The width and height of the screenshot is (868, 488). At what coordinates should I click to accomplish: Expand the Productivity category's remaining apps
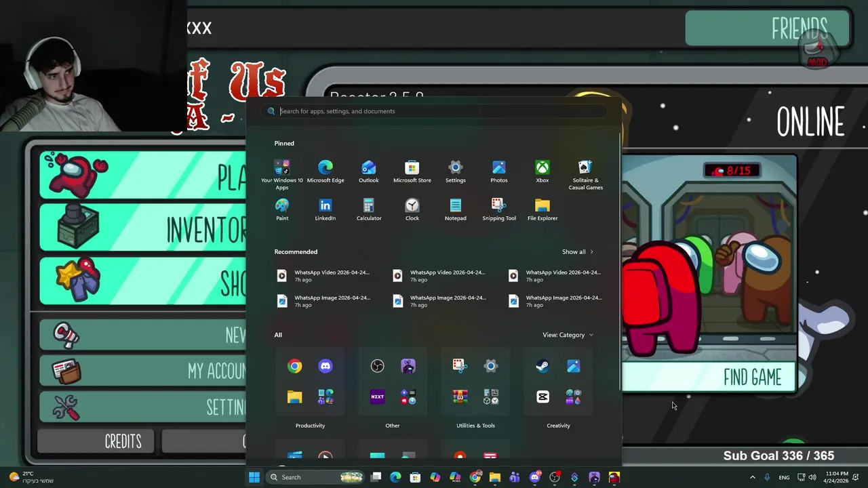pyautogui.click(x=325, y=397)
